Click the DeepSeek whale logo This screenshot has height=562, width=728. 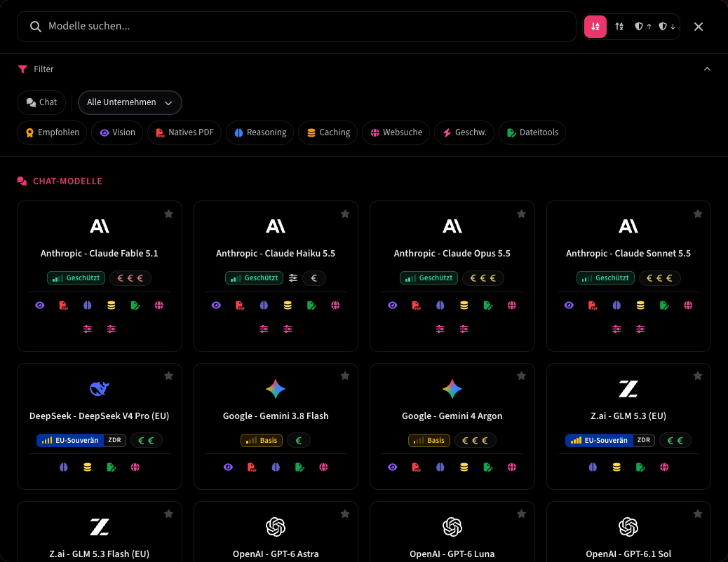click(x=100, y=389)
